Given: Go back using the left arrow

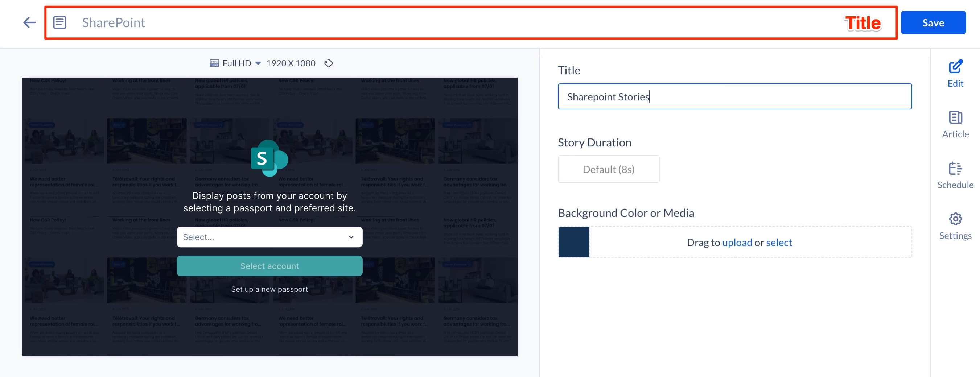Looking at the screenshot, I should [x=29, y=23].
